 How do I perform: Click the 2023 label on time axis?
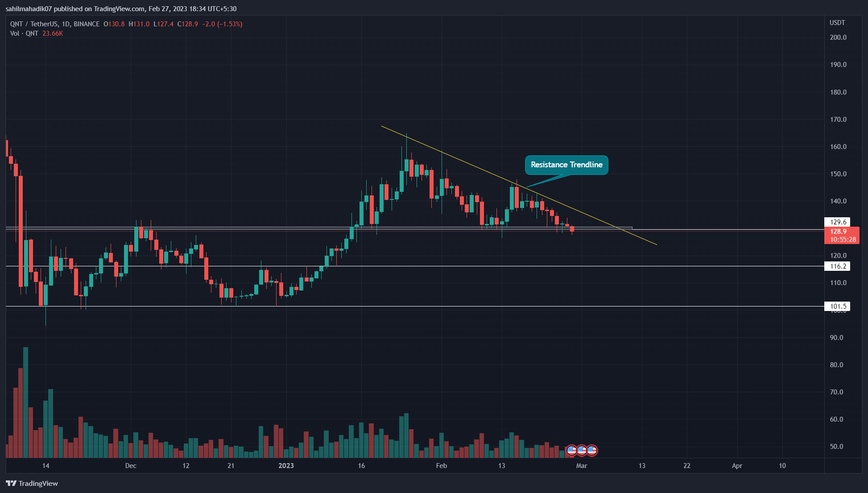point(286,466)
